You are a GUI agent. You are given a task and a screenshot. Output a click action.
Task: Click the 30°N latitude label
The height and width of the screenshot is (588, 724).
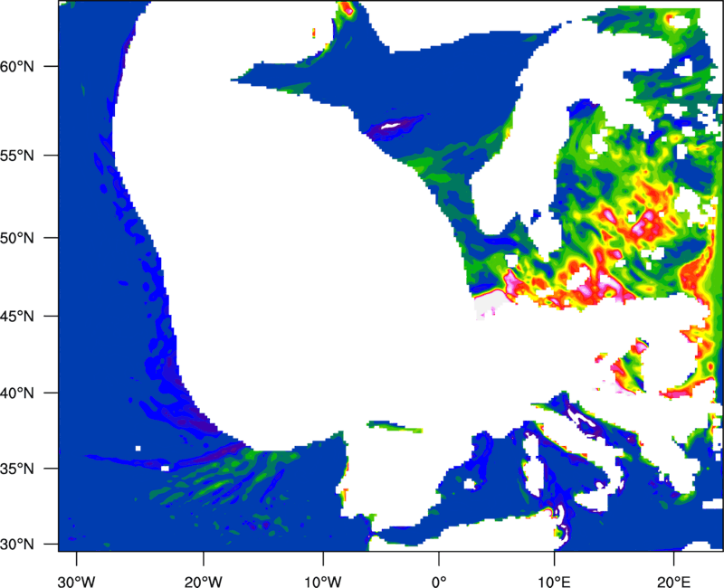point(17,545)
